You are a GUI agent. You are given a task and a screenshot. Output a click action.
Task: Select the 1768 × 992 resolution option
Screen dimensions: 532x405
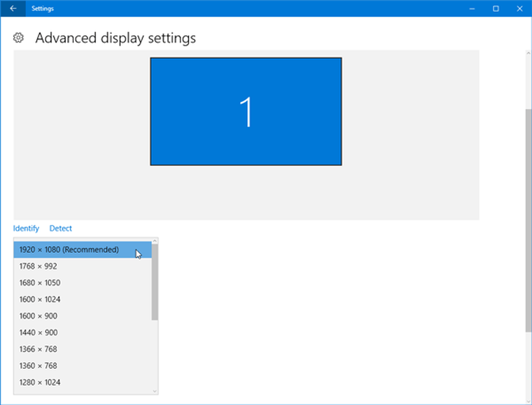(38, 266)
